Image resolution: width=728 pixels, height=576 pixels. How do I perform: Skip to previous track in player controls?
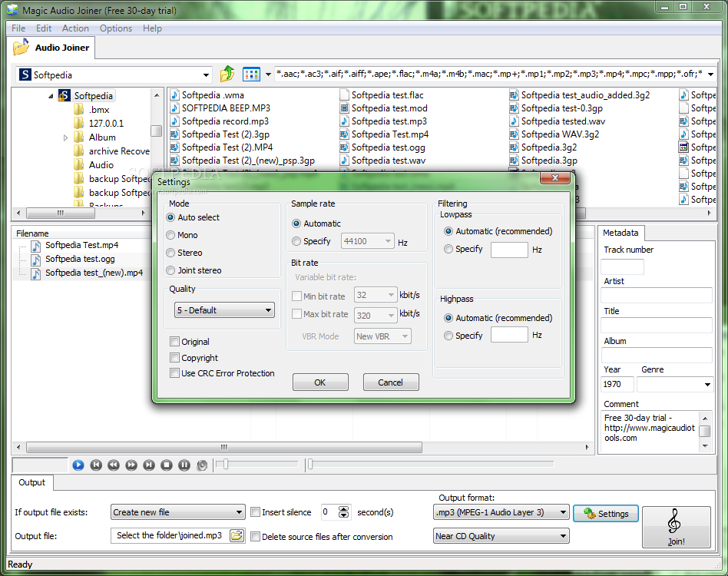[96, 465]
